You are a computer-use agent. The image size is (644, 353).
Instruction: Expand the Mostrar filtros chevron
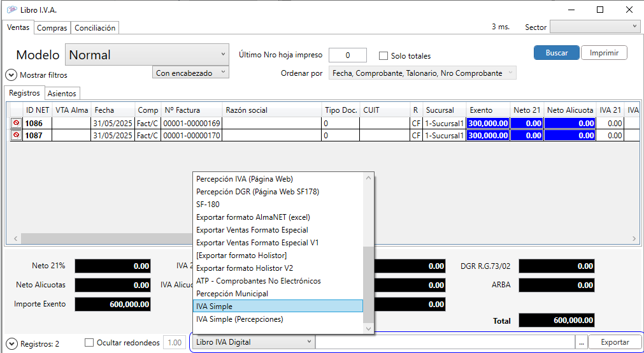11,75
